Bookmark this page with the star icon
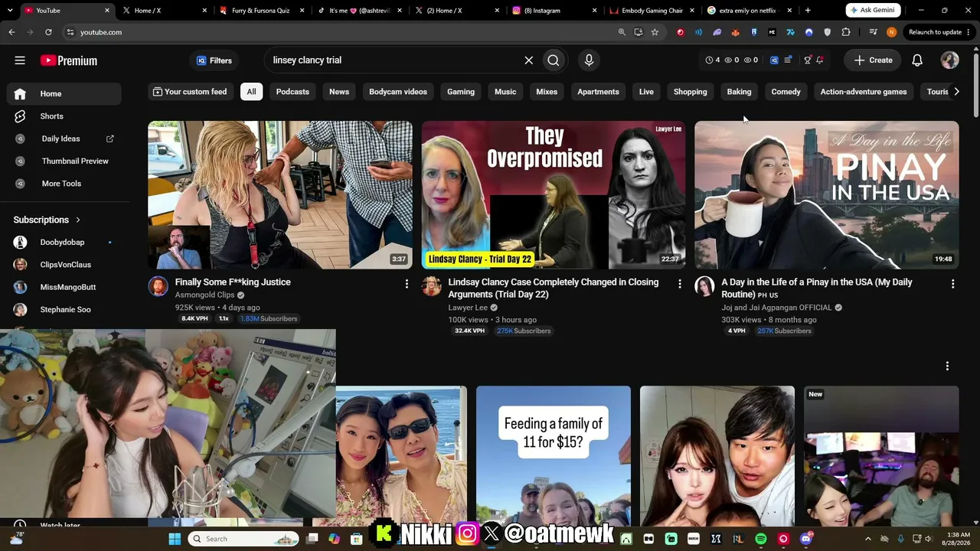 click(x=655, y=32)
